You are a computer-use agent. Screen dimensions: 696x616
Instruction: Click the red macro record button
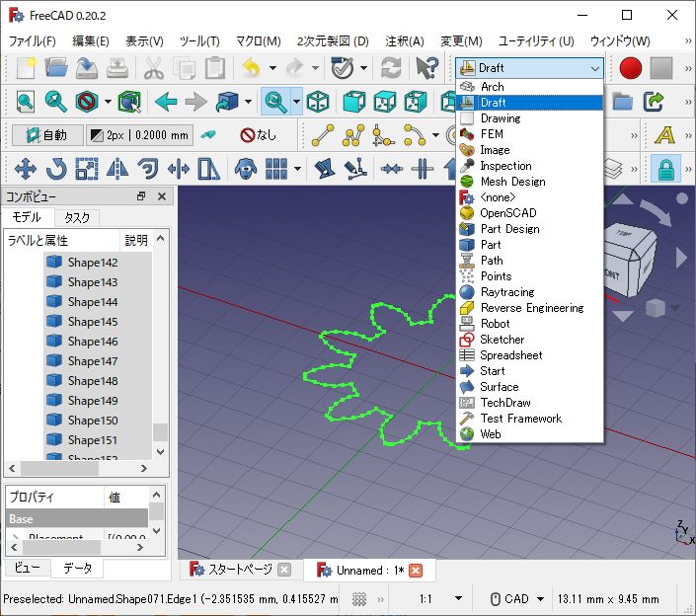[630, 68]
